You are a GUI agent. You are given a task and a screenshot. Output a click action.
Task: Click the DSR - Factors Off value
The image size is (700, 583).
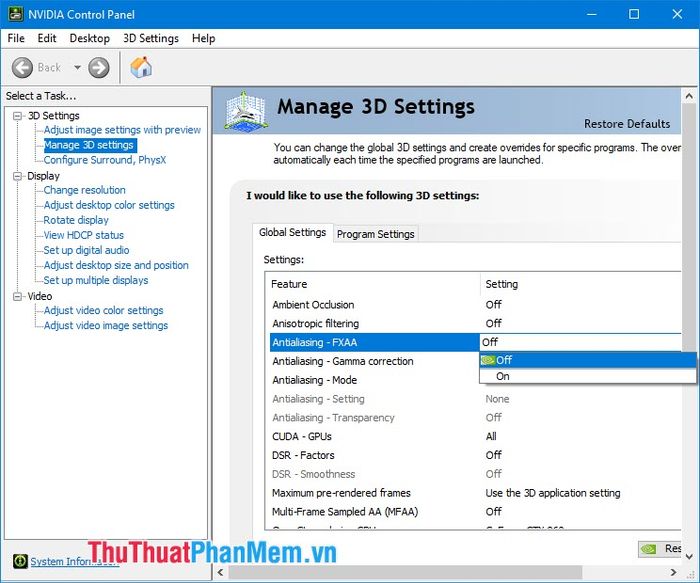pos(493,455)
